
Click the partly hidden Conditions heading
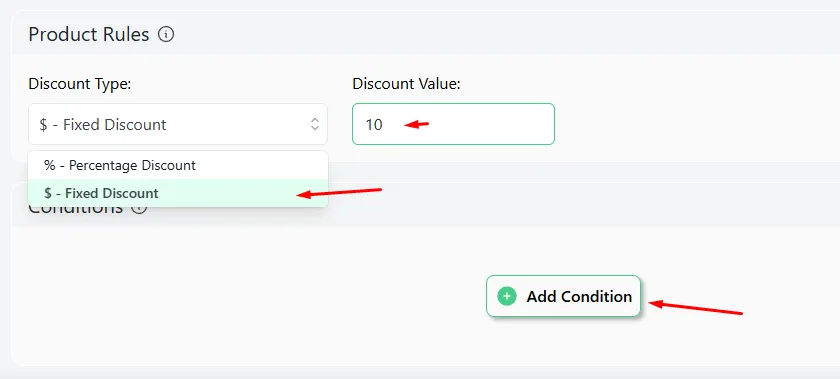76,209
